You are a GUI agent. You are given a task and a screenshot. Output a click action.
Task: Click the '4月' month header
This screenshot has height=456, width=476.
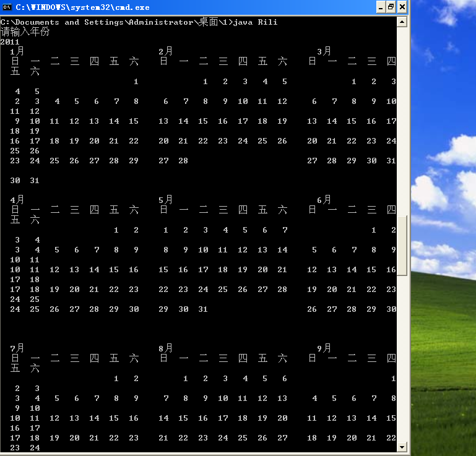pyautogui.click(x=17, y=200)
